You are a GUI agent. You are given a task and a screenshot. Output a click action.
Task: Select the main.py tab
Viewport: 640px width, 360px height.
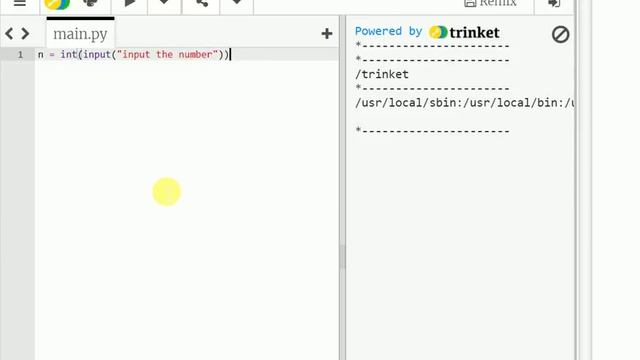tap(80, 34)
